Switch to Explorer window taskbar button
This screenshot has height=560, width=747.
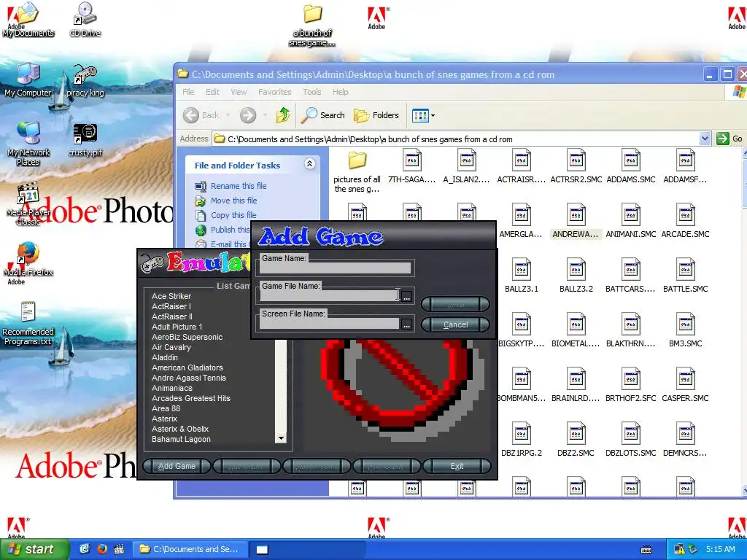pyautogui.click(x=190, y=549)
